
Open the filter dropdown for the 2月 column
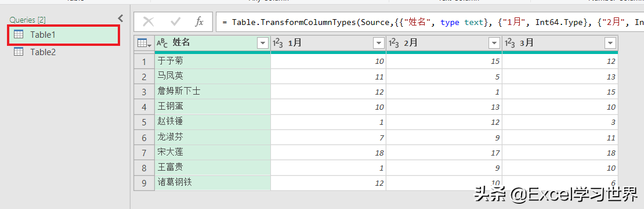click(494, 43)
